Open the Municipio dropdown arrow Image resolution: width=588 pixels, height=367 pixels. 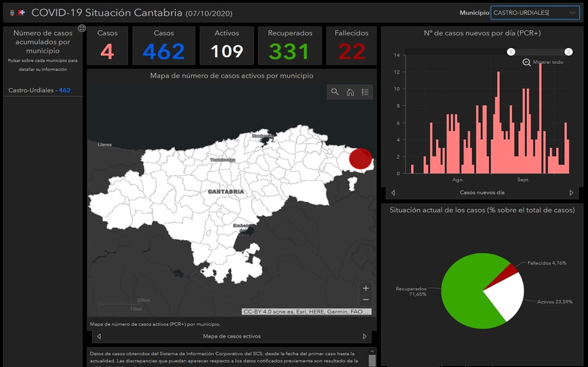pyautogui.click(x=572, y=12)
